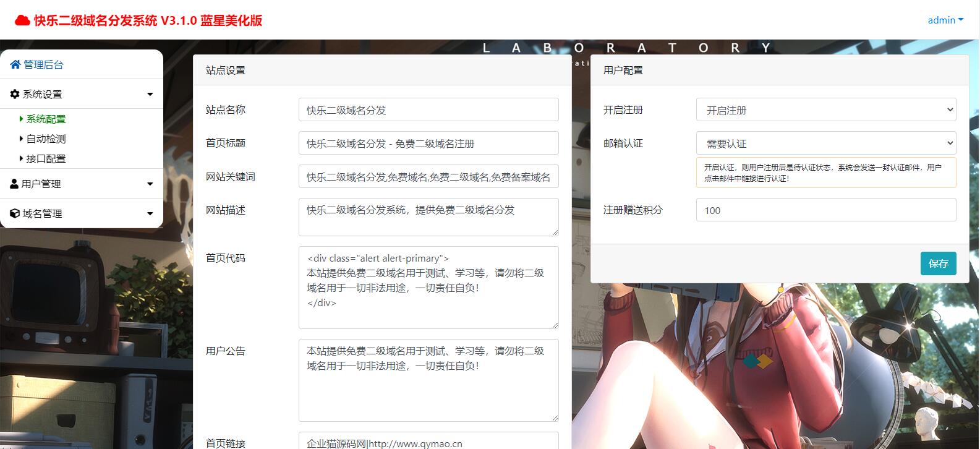Open the 开启注册 select dropdown
This screenshot has width=980, height=449.
(x=825, y=110)
